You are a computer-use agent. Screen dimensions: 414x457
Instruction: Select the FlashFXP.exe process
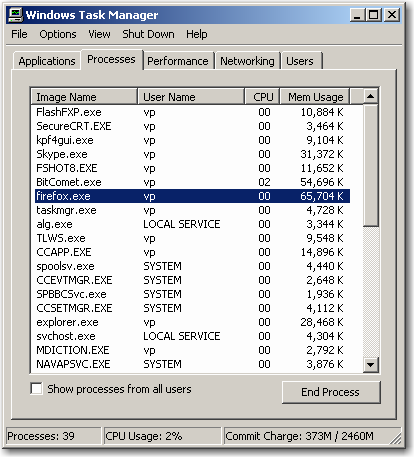point(192,112)
